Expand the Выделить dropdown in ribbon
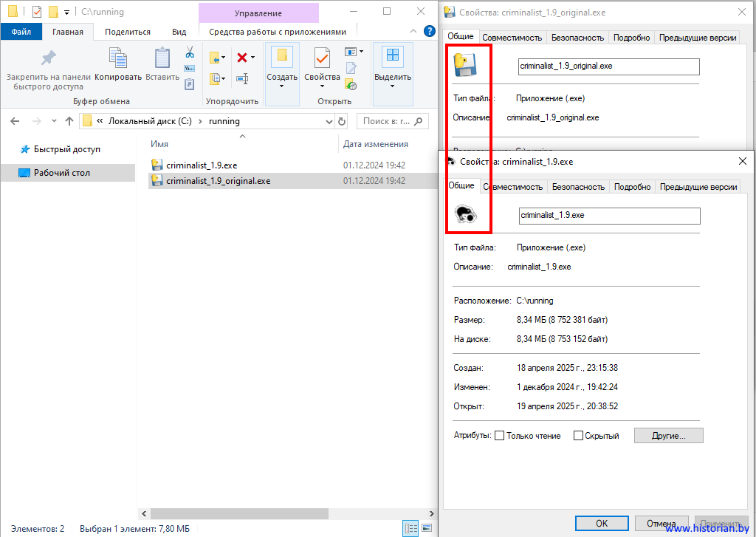 (392, 86)
